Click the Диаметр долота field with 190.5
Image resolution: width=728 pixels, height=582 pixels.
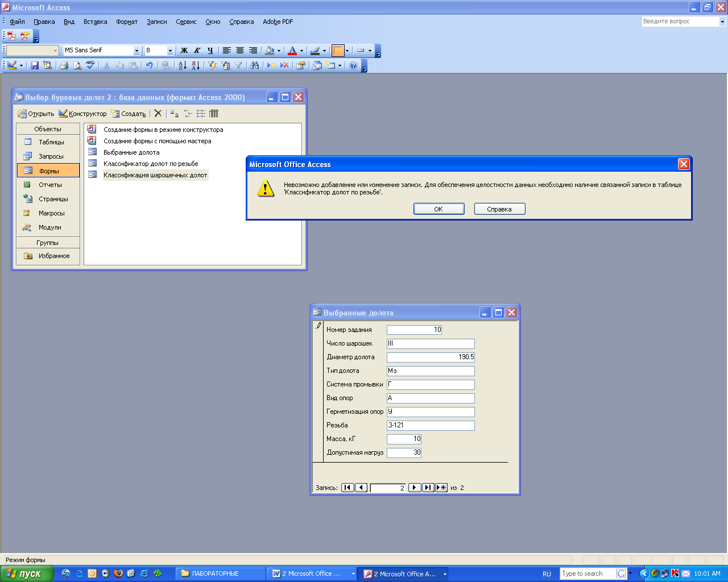(431, 357)
